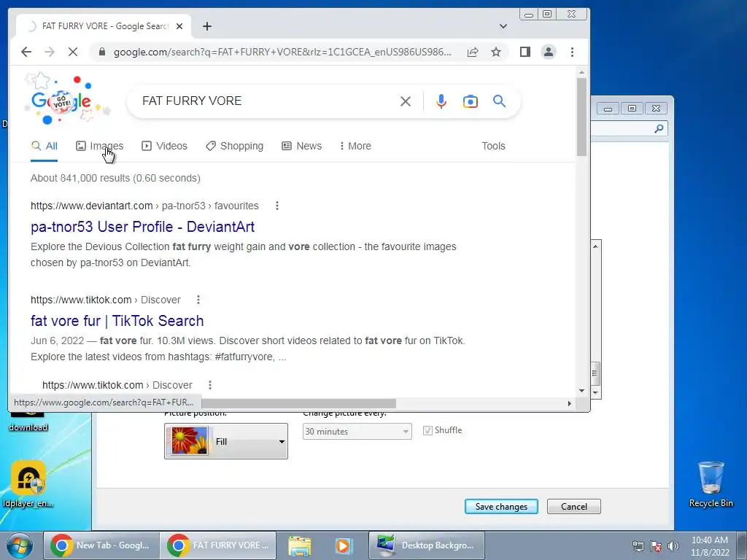The image size is (747, 560).
Task: Switch to Shopping results tab
Action: pos(234,146)
